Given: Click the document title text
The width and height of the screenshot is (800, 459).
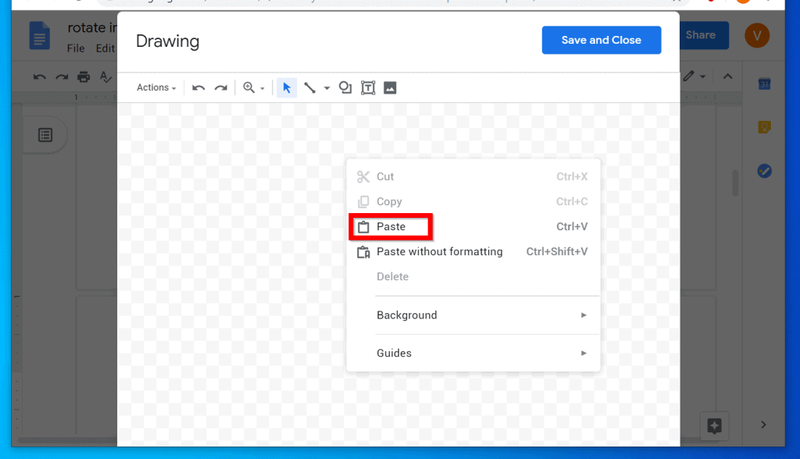Looking at the screenshot, I should pos(92,28).
